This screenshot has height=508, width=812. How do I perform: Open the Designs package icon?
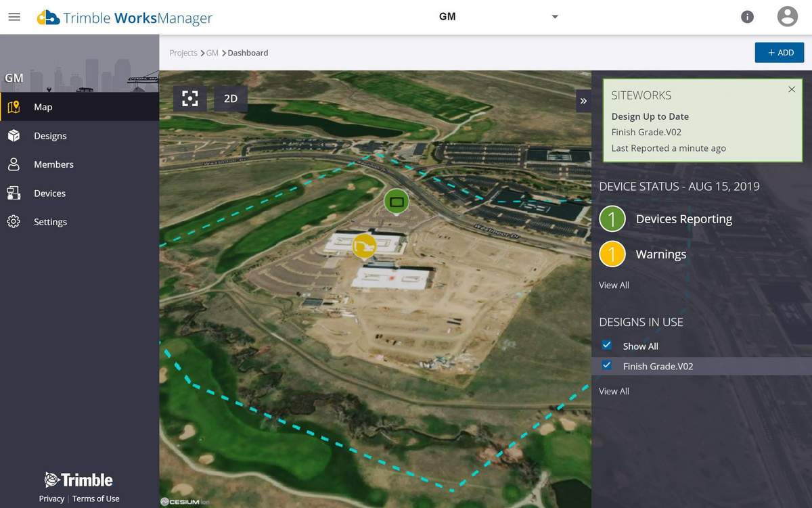(14, 135)
